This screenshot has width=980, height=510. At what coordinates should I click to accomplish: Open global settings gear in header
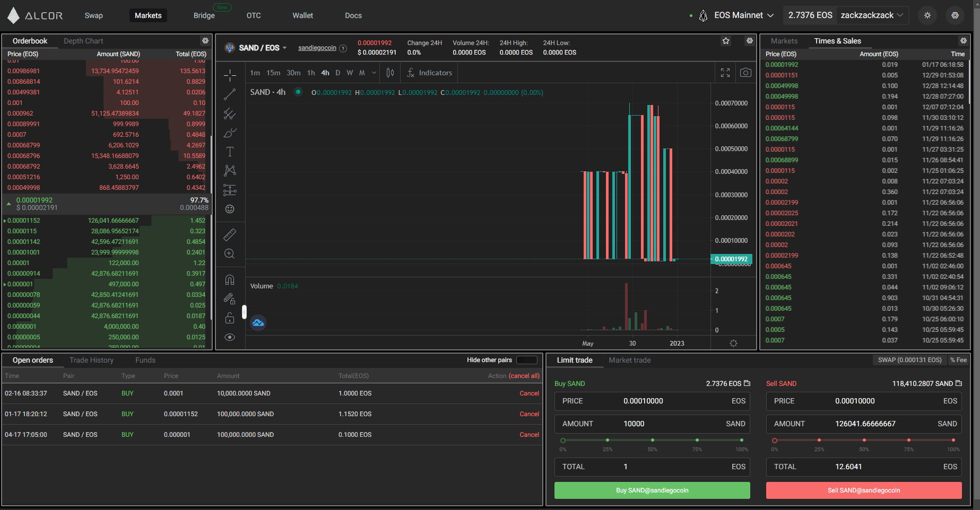click(955, 15)
